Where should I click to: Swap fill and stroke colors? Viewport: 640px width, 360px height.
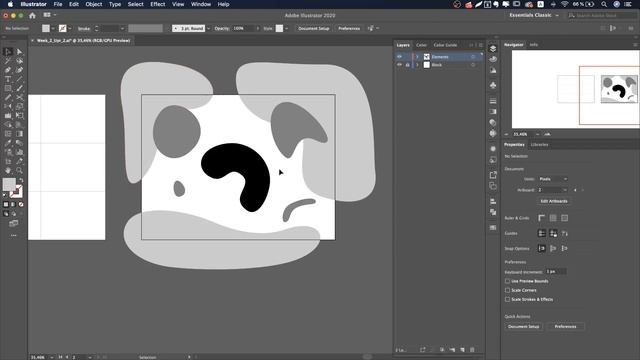point(21,180)
